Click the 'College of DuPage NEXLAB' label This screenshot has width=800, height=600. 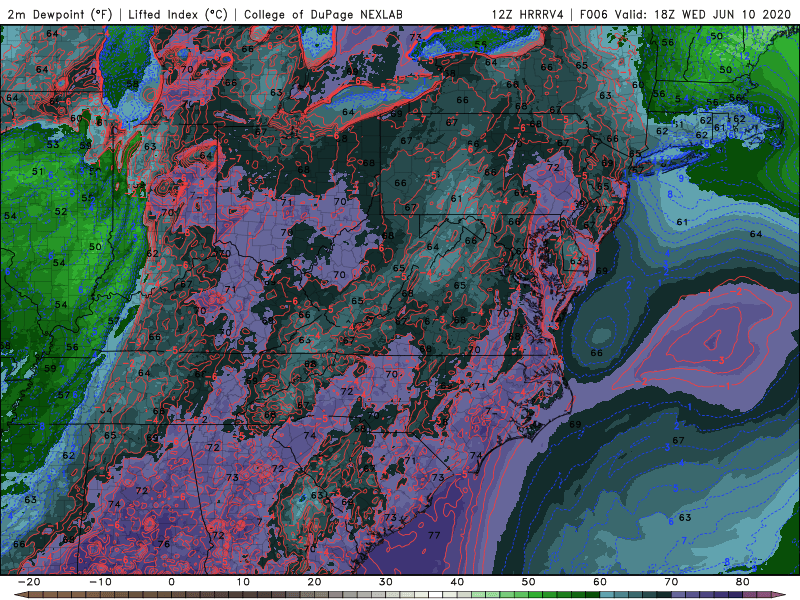[323, 14]
